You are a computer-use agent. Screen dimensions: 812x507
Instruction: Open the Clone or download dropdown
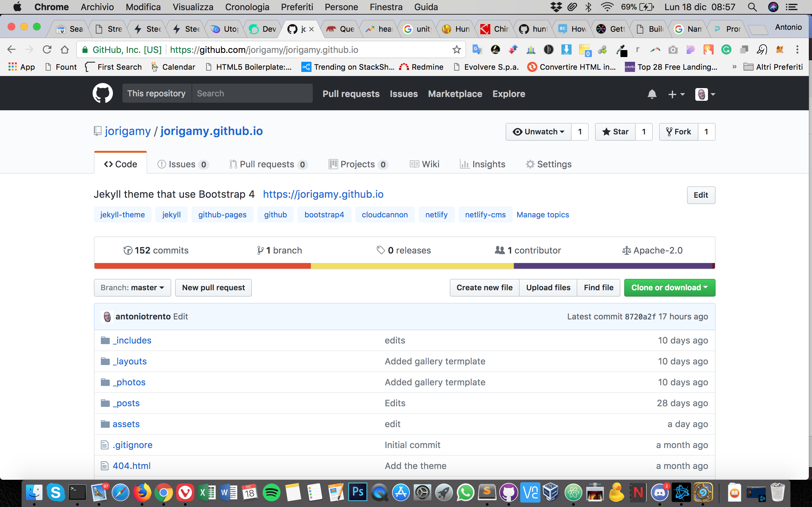(669, 288)
